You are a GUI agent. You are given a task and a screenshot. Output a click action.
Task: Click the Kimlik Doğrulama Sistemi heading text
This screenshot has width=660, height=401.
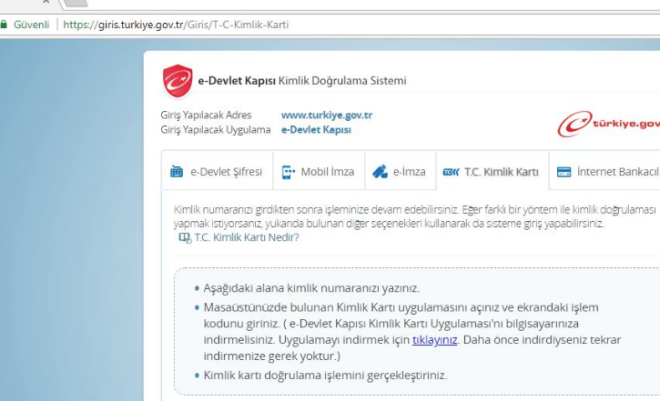342,80
